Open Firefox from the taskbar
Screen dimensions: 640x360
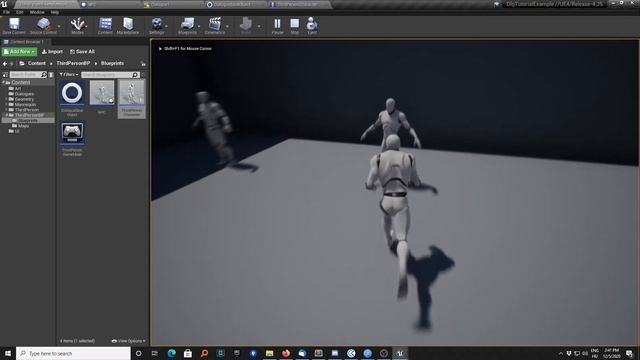tap(286, 353)
